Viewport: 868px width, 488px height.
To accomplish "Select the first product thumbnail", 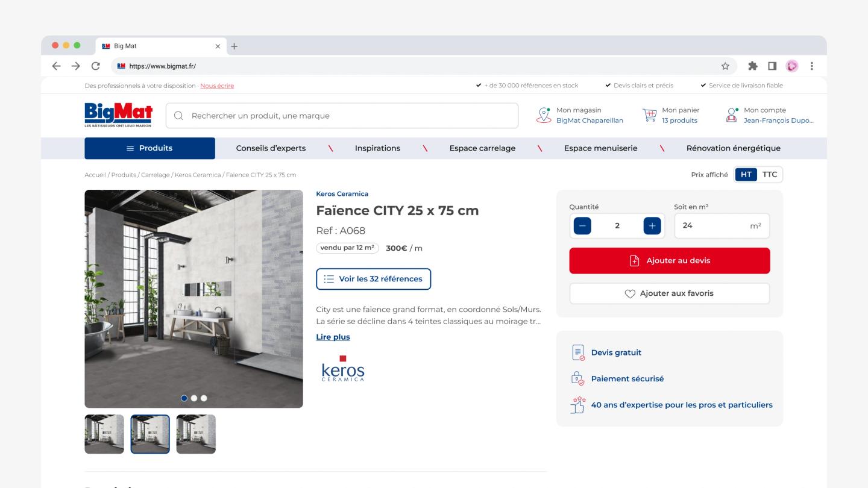I will coord(104,434).
